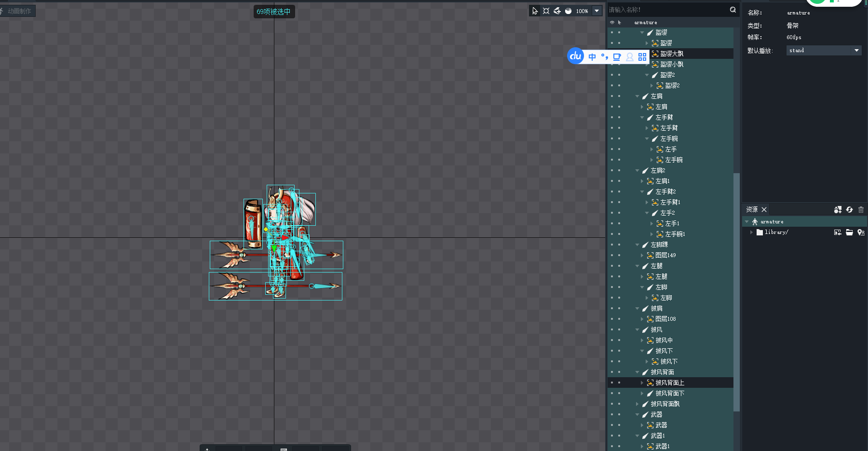Viewport: 868px width, 451px height.
Task: Click import image icon on library row
Action: tap(838, 232)
